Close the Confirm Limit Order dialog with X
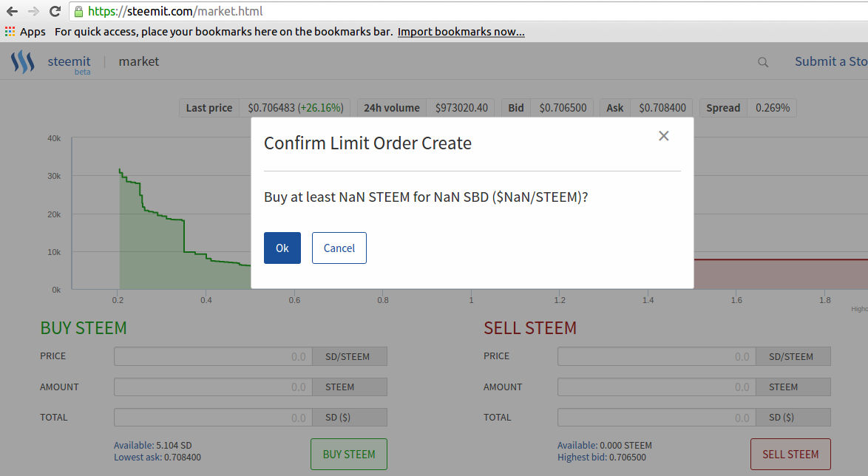This screenshot has height=476, width=868. [664, 135]
